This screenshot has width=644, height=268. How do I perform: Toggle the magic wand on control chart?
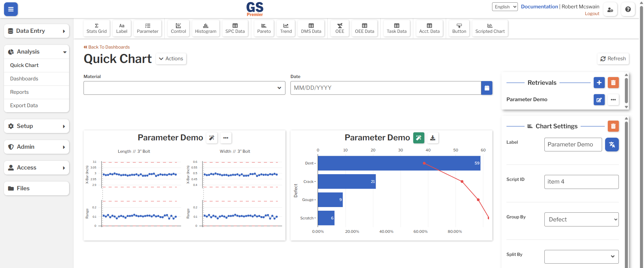click(x=212, y=138)
